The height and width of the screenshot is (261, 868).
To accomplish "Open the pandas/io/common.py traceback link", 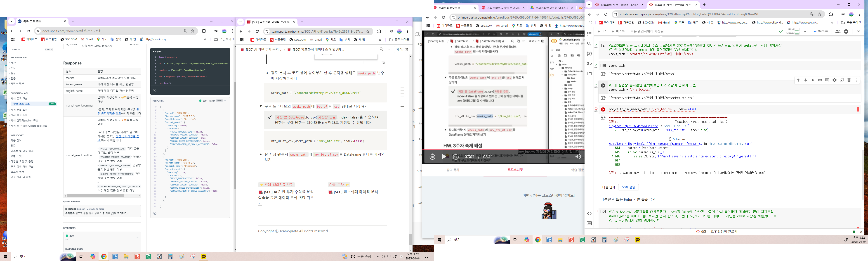I will point(655,144).
